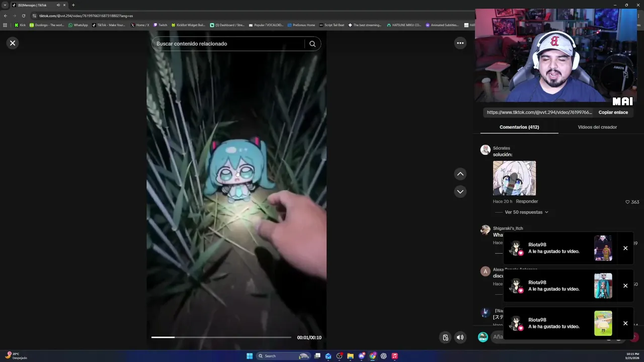Image resolution: width=644 pixels, height=362 pixels.
Task: Expand 'Ver 50 respuestas' replies
Action: 526,212
